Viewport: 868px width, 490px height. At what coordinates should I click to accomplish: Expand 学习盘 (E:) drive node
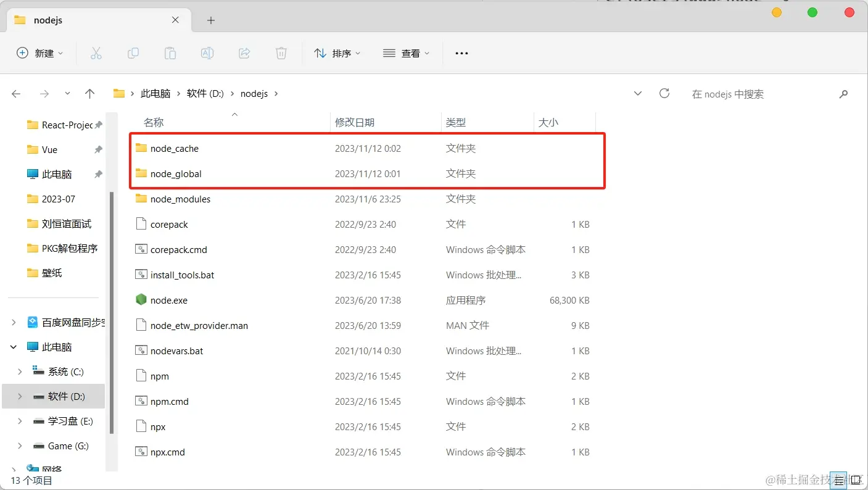20,421
